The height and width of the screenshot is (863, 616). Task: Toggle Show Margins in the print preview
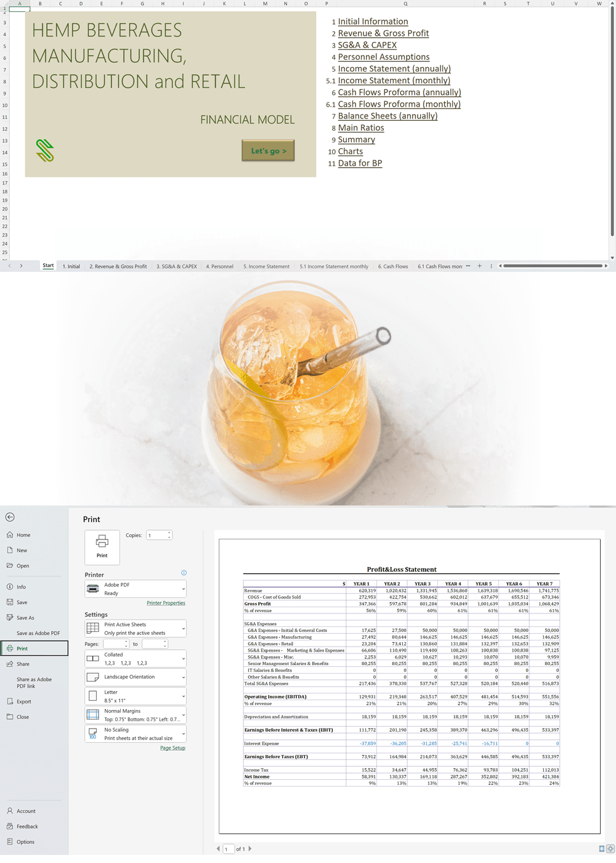[x=601, y=849]
